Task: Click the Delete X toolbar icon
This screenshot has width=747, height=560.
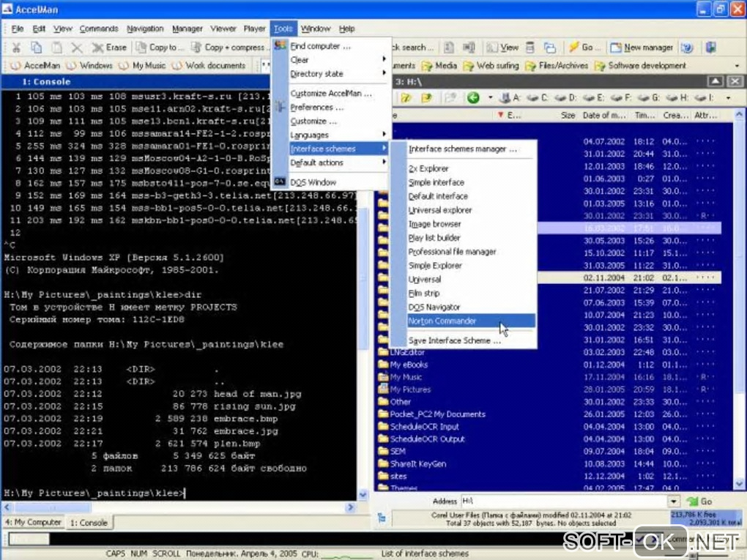Action: [x=77, y=47]
